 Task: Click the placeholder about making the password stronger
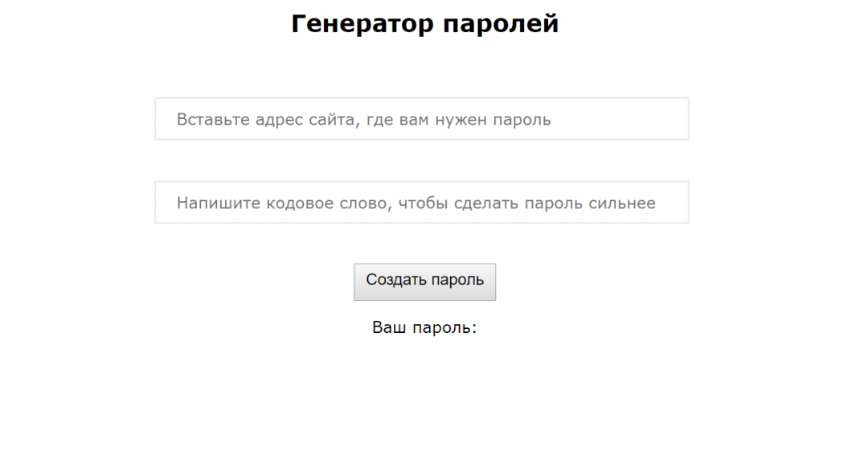[x=416, y=203]
